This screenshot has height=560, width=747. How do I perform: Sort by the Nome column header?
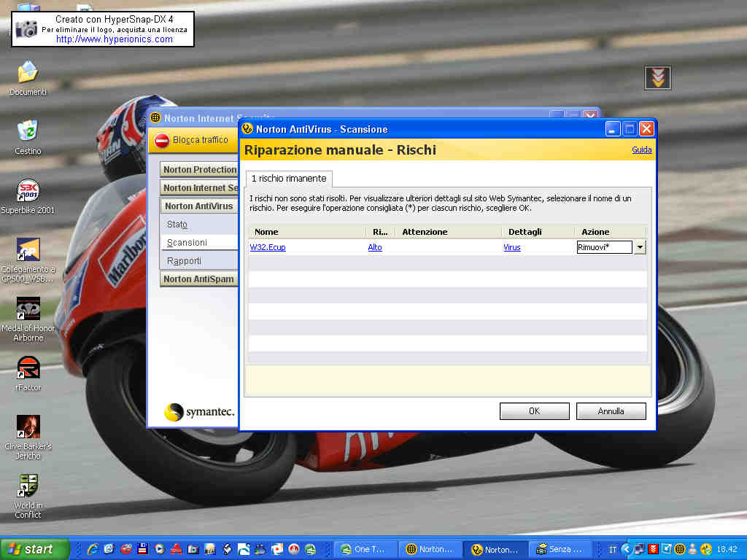(307, 232)
